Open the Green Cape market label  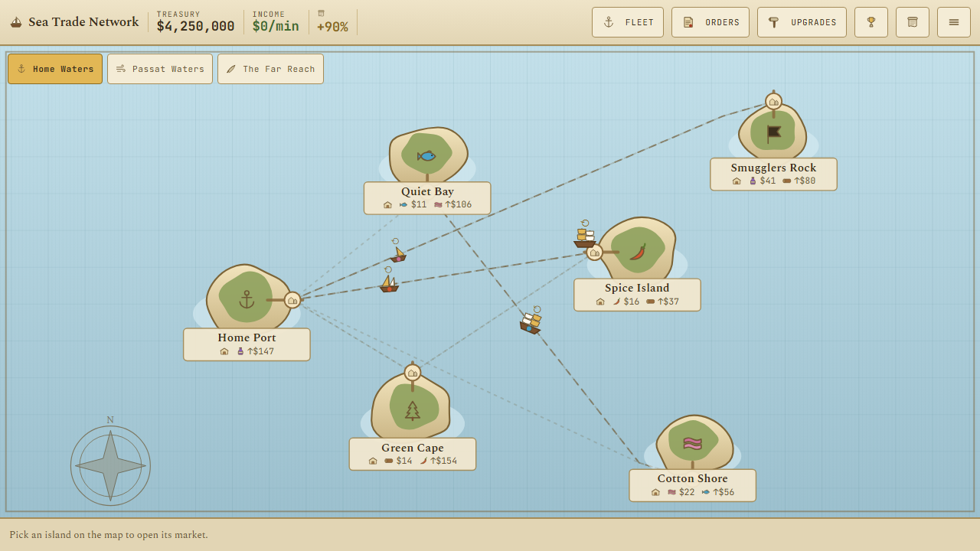(413, 455)
